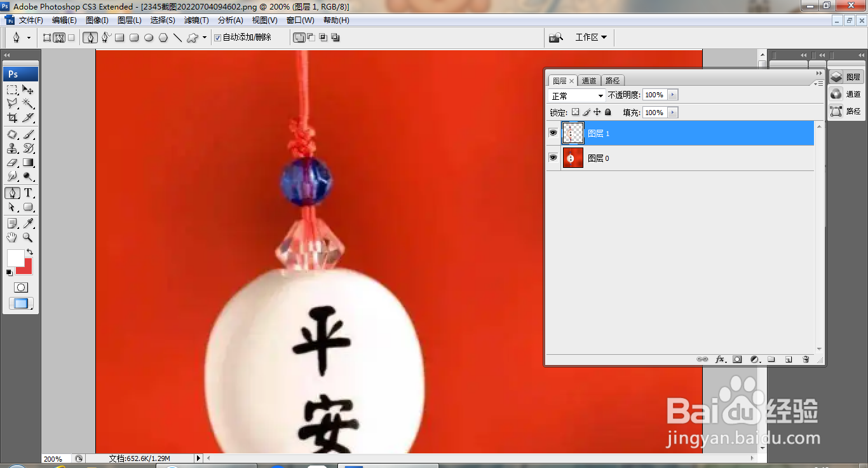Screen dimensions: 868x468
Task: Select the Rectangular Marquee tool
Action: 12,90
